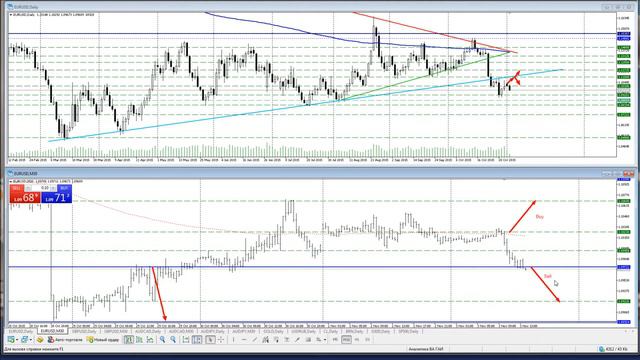Screen dimensions: 640x360
Task: Open the Market Watch icon
Action: [x=40, y=340]
